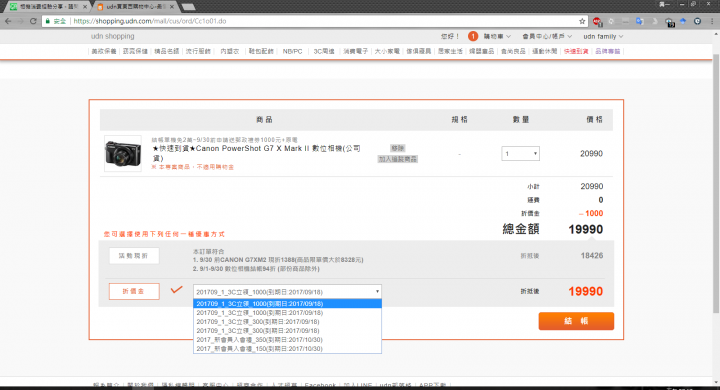Click the orange 結帳 checkout button
720x390 pixels.
[x=576, y=321]
